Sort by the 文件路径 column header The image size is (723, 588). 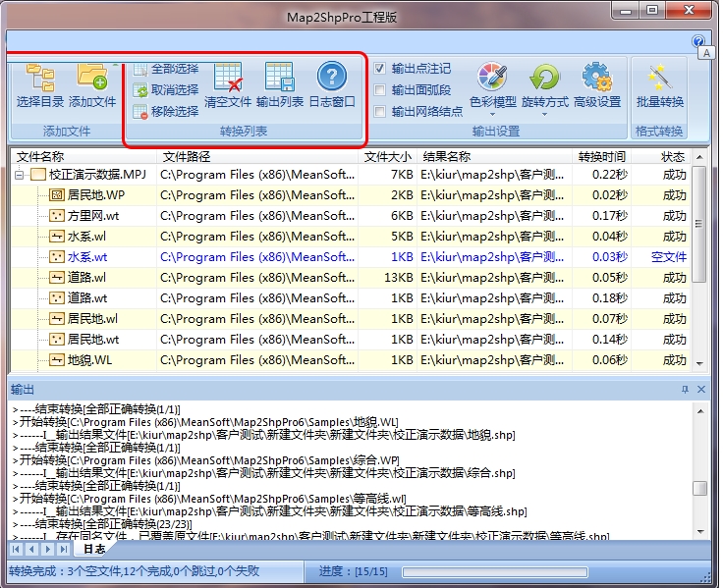pyautogui.click(x=257, y=157)
